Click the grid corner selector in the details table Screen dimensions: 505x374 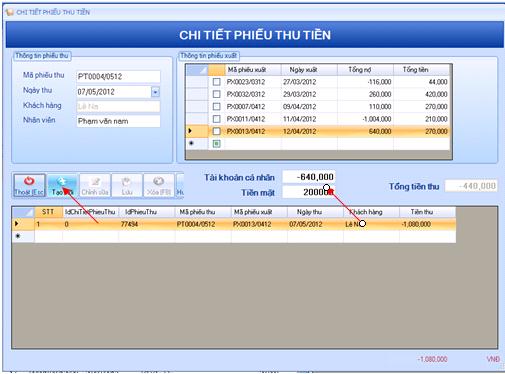(x=23, y=212)
